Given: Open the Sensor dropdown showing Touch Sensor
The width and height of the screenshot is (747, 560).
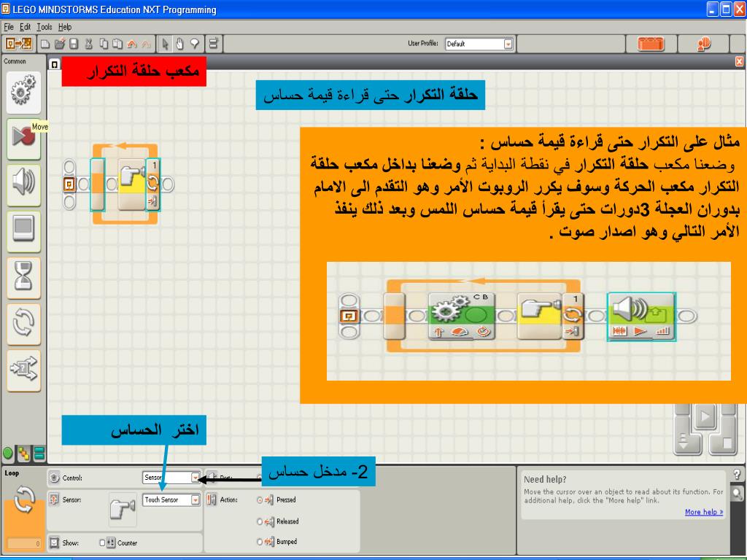Looking at the screenshot, I should (171, 500).
